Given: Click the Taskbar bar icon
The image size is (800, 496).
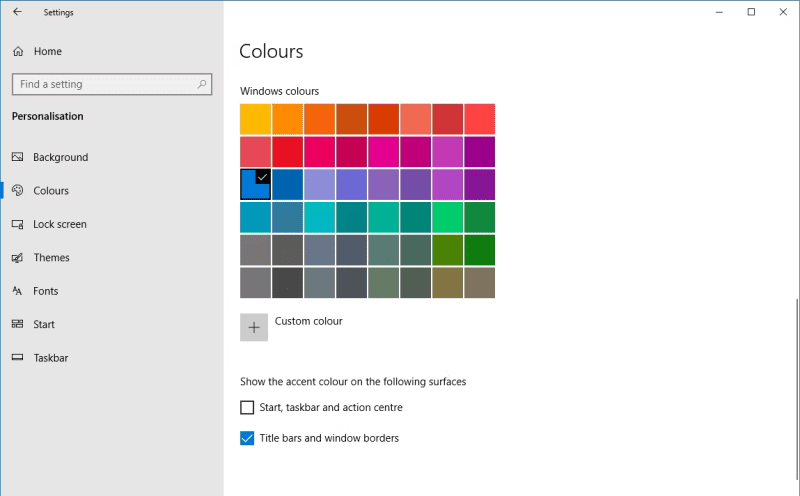Looking at the screenshot, I should (x=17, y=358).
